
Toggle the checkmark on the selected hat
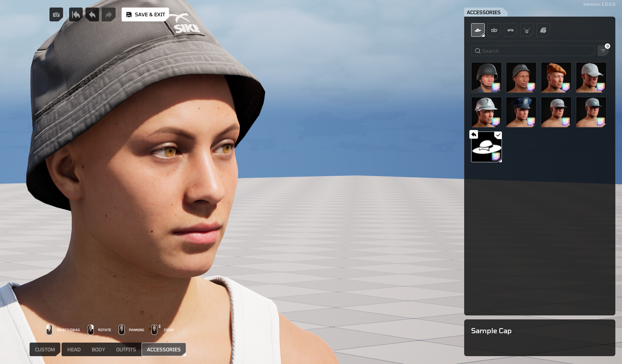click(x=498, y=135)
